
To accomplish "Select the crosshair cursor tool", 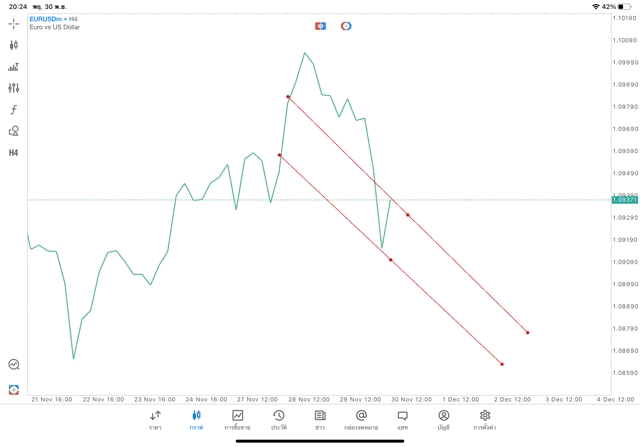I will click(13, 24).
